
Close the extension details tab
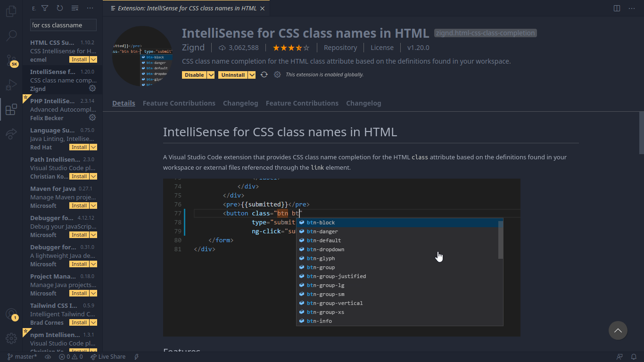coord(262,8)
